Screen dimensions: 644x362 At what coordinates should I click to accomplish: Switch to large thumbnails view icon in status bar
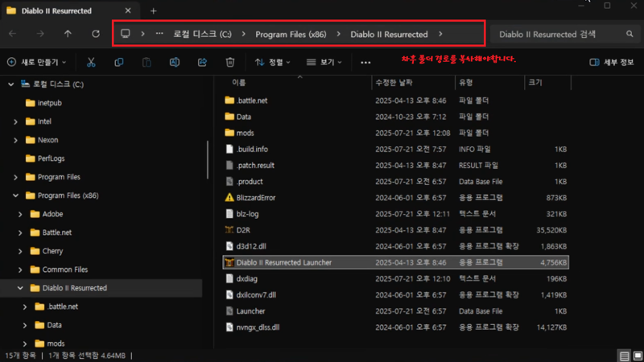[638, 356]
